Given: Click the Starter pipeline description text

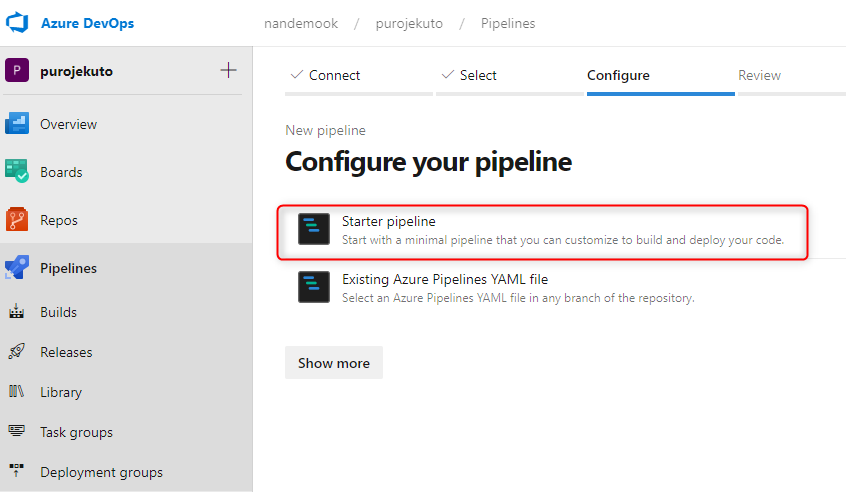Looking at the screenshot, I should coord(563,240).
